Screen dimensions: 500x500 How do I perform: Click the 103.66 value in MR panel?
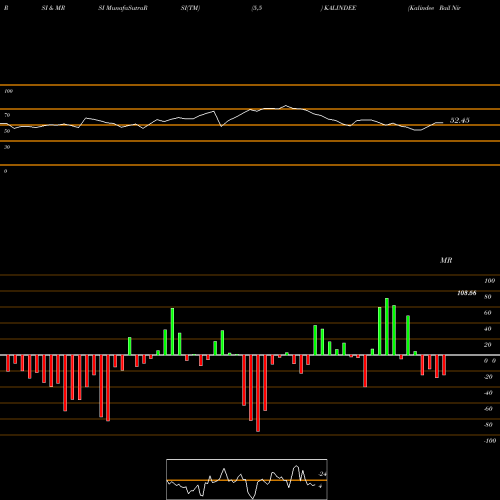pos(467,293)
